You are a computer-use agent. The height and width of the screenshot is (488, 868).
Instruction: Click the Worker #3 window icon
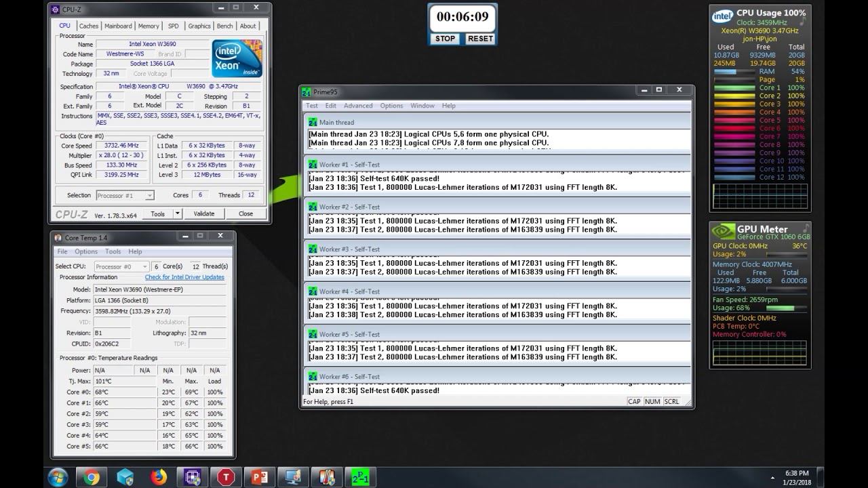click(x=313, y=249)
